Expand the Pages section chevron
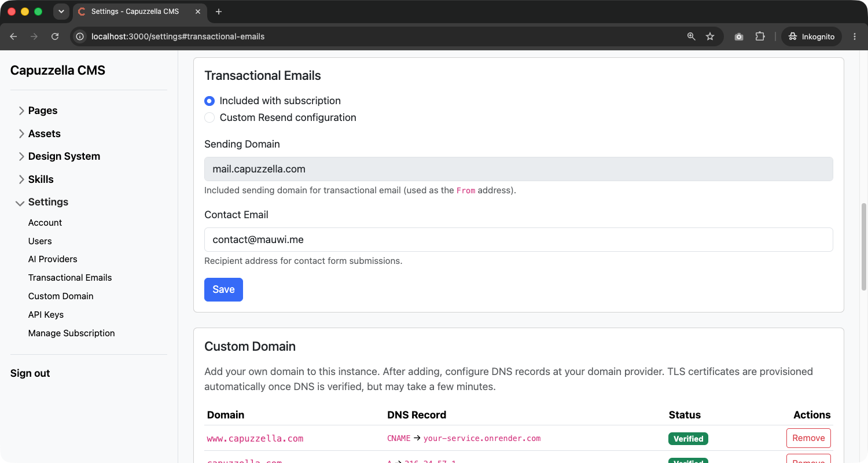This screenshot has height=463, width=868. (x=21, y=111)
